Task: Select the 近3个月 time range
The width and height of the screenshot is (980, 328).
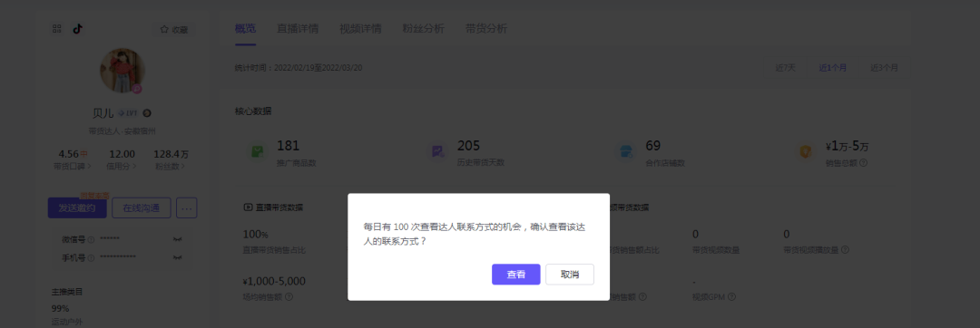Action: [x=884, y=67]
